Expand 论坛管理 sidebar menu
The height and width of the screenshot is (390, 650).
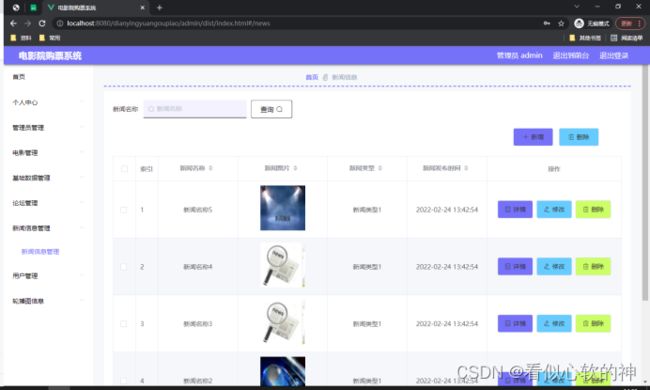pos(48,203)
